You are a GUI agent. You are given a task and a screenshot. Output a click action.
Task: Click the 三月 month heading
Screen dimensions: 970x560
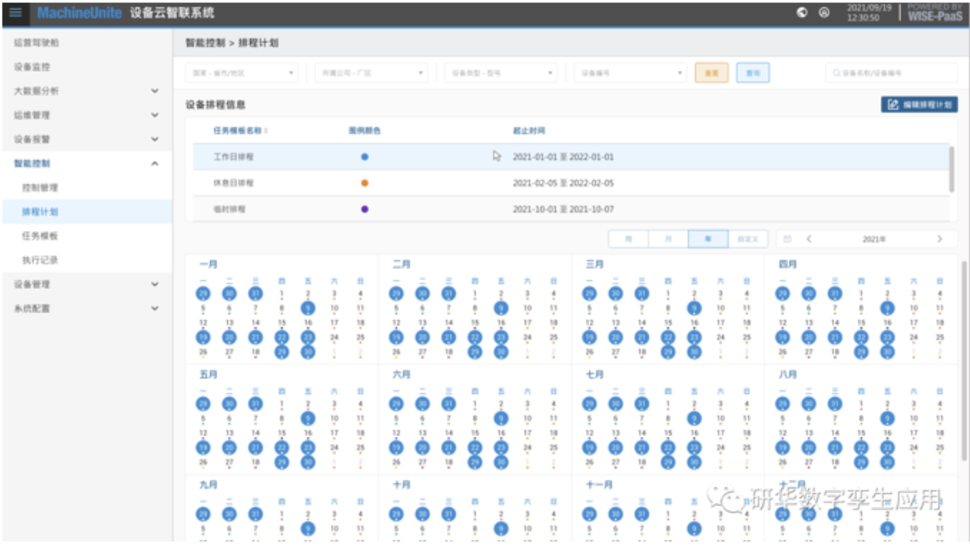pos(595,264)
